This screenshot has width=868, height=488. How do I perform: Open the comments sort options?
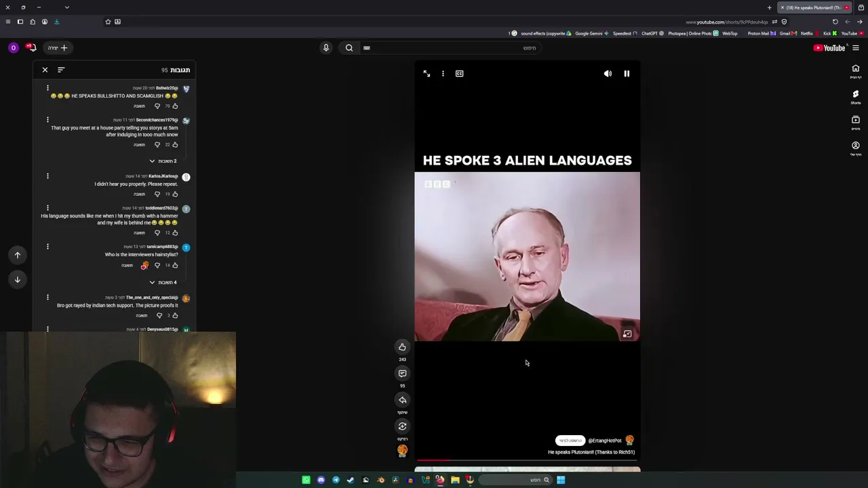coord(61,70)
